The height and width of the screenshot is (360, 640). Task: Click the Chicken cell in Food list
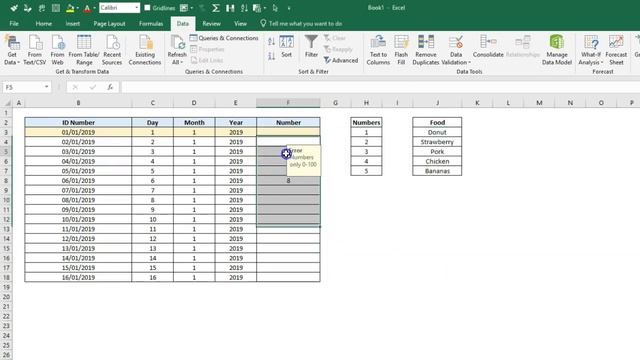click(437, 161)
